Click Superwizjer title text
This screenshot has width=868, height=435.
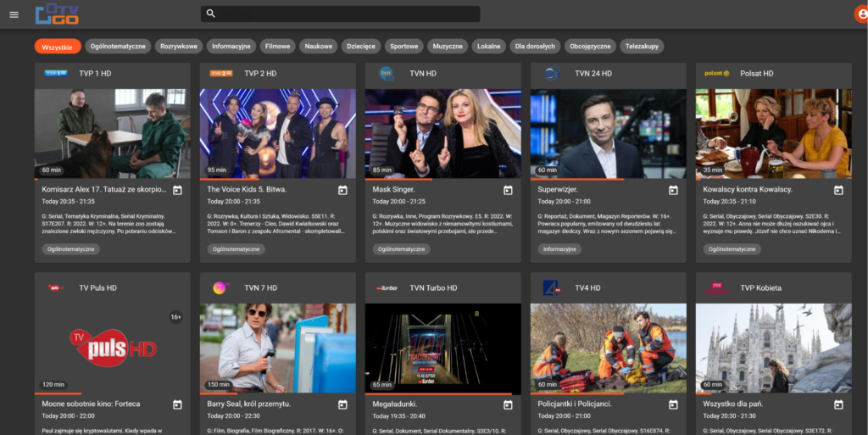point(558,189)
